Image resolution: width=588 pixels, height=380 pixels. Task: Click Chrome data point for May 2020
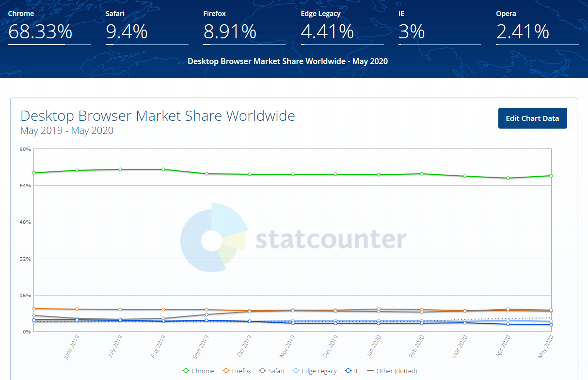pyautogui.click(x=551, y=176)
